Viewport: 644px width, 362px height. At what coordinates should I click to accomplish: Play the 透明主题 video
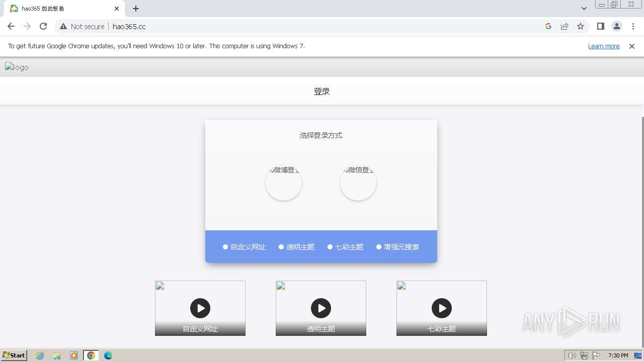321,308
